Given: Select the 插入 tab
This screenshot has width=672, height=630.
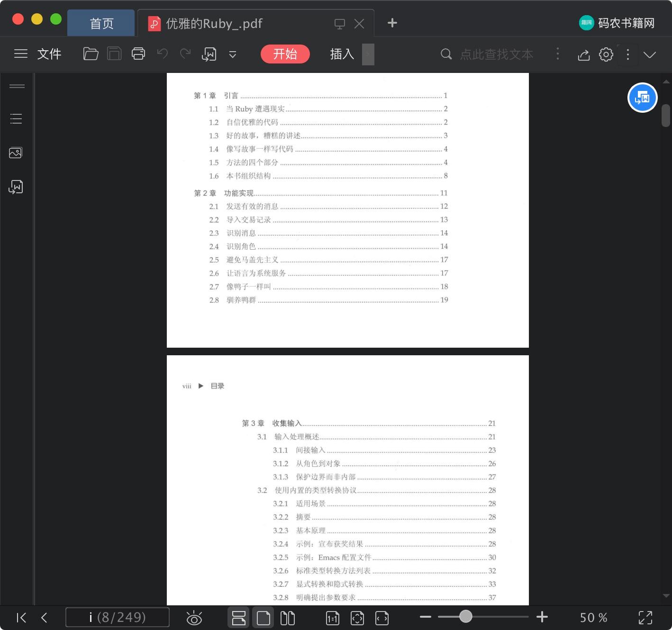Looking at the screenshot, I should (x=342, y=54).
